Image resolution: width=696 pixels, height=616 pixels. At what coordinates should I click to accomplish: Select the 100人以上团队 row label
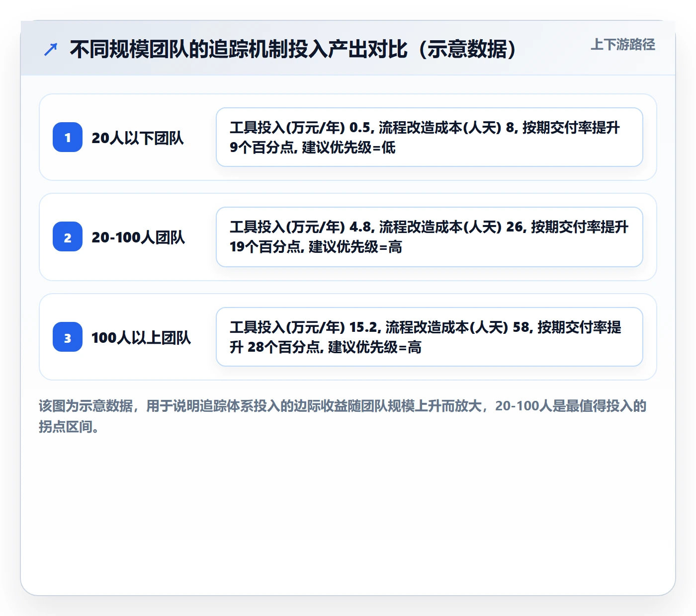tap(141, 338)
